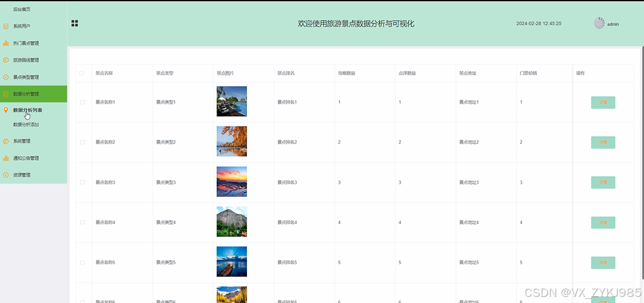Viewport: 644px width, 303px height.
Task: Click the admin user avatar
Action: coord(599,24)
